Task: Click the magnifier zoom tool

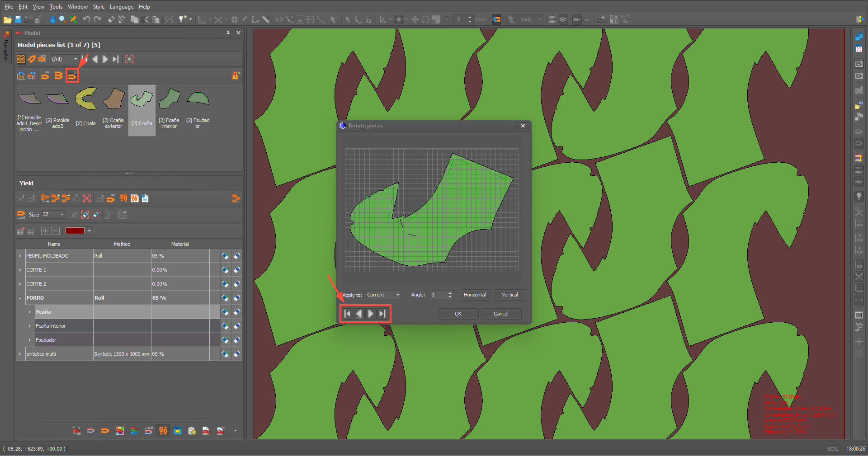Action: click(63, 19)
